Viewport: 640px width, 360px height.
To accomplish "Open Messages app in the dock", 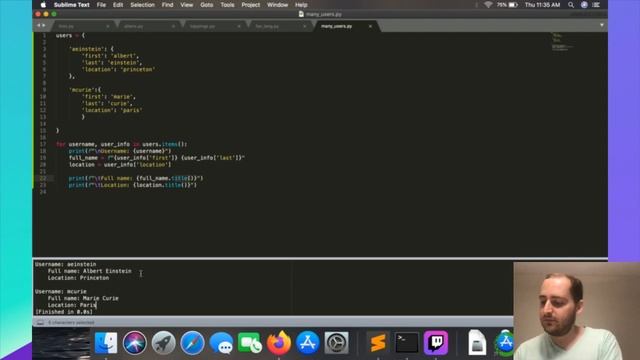I will [221, 342].
